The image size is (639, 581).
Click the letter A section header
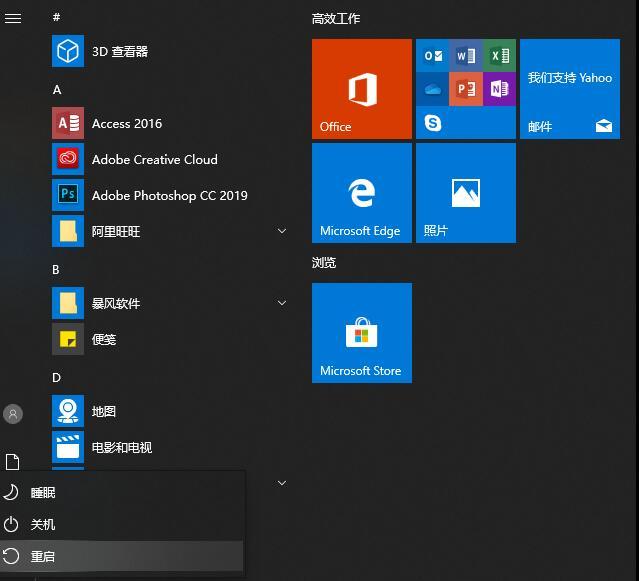57,89
